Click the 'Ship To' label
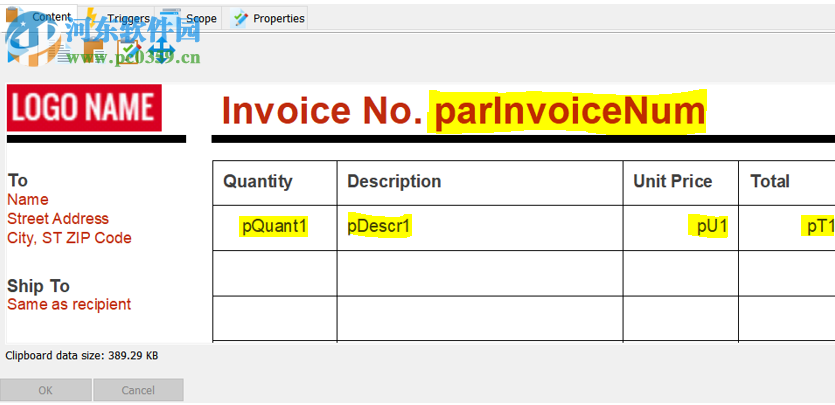The width and height of the screenshot is (835, 405). click(38, 286)
